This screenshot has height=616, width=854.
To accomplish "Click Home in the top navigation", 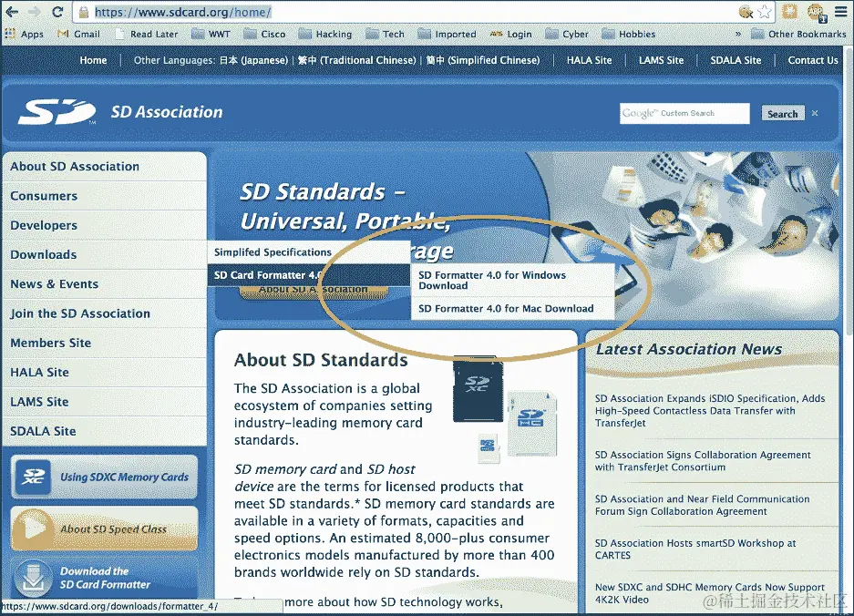I will [93, 60].
